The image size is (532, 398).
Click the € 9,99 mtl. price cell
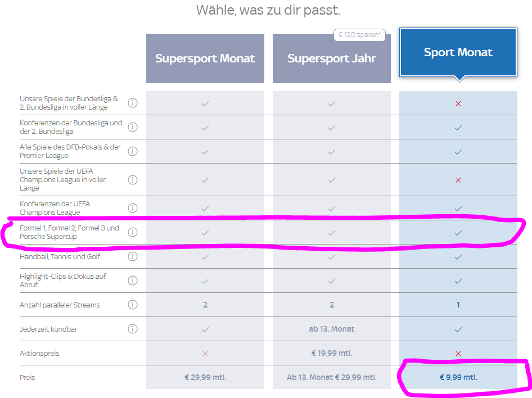[x=458, y=377]
